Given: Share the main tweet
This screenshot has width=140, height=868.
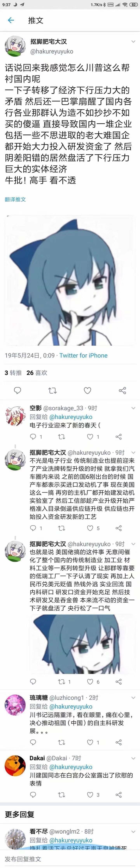Looking at the screenshot, I should (122, 391).
